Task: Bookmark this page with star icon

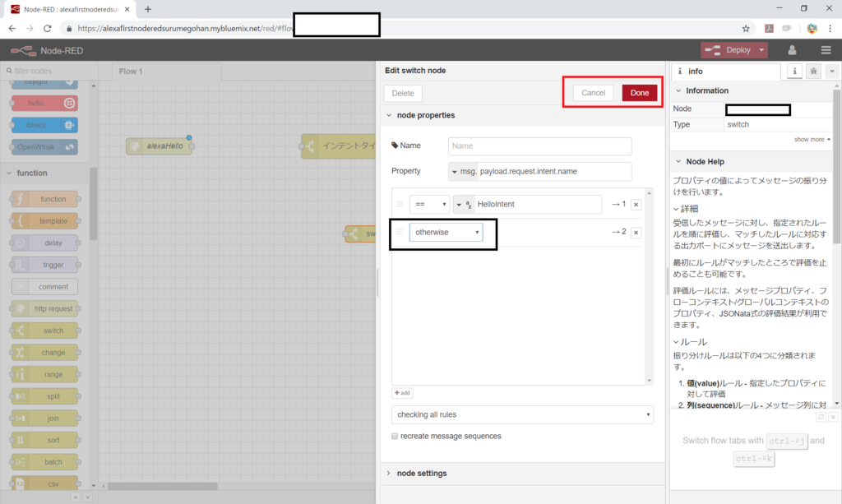Action: 745,29
